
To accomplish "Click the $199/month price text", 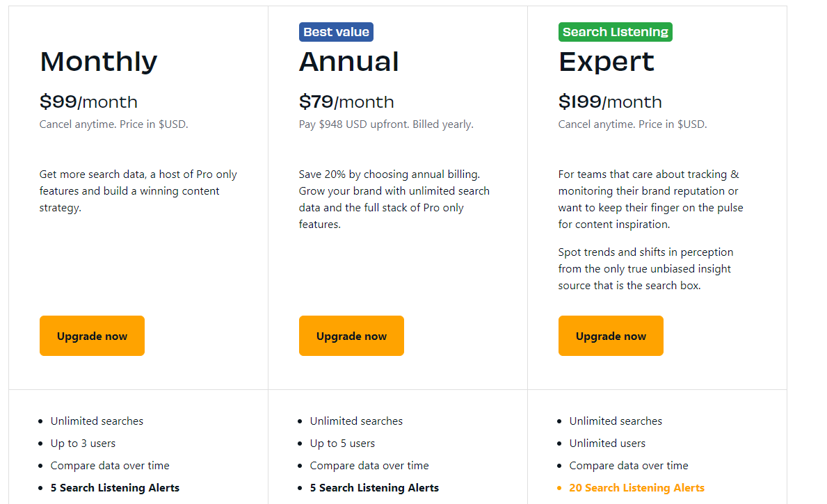I will tap(610, 101).
